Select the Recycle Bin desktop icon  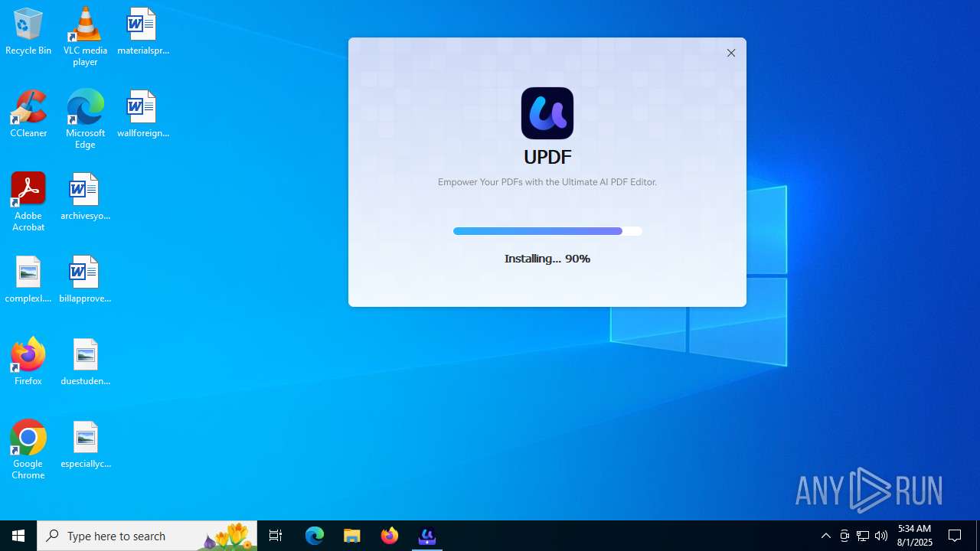point(28,32)
